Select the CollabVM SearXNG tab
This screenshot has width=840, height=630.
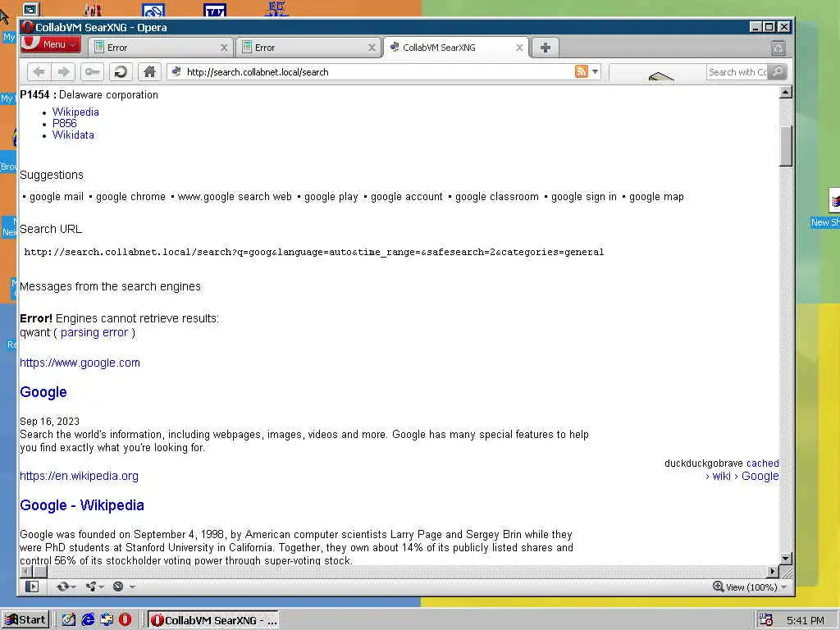coord(456,48)
